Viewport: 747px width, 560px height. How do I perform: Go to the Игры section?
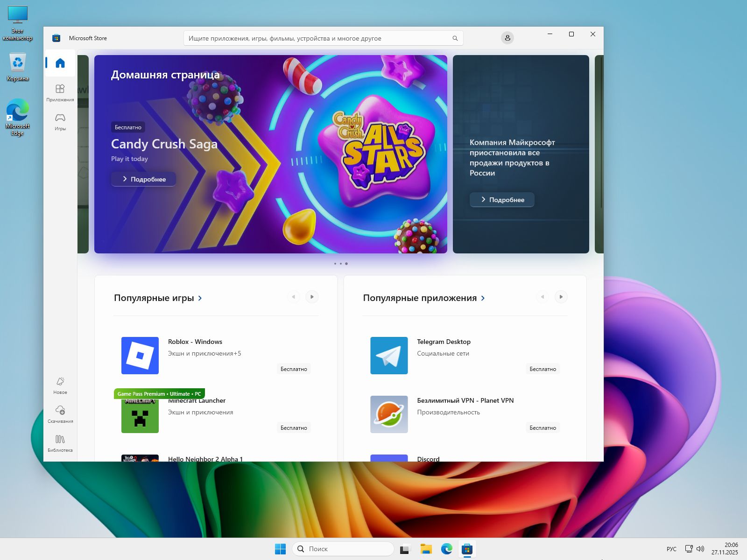click(x=60, y=121)
